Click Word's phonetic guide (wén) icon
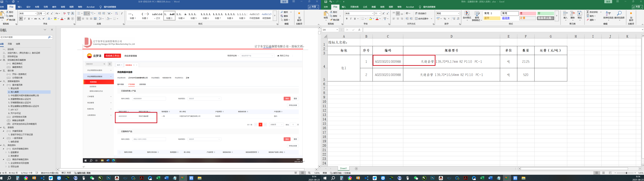644x181 pixels. click(68, 13)
